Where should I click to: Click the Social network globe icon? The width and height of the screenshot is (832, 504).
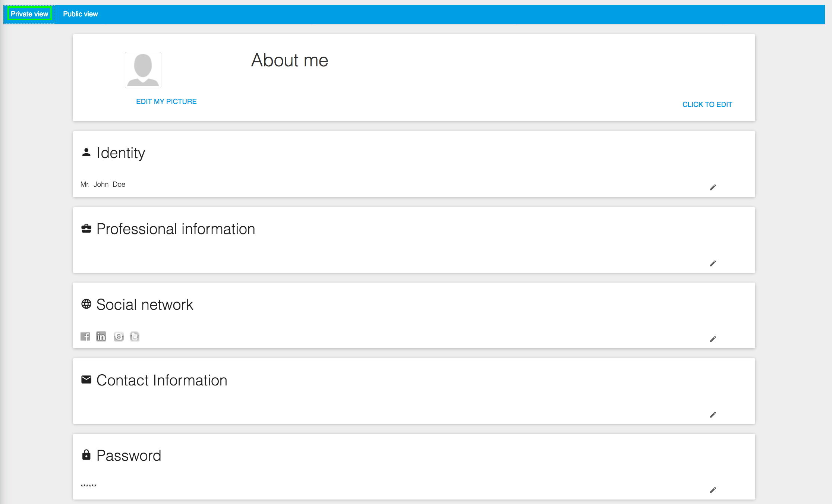click(x=86, y=304)
